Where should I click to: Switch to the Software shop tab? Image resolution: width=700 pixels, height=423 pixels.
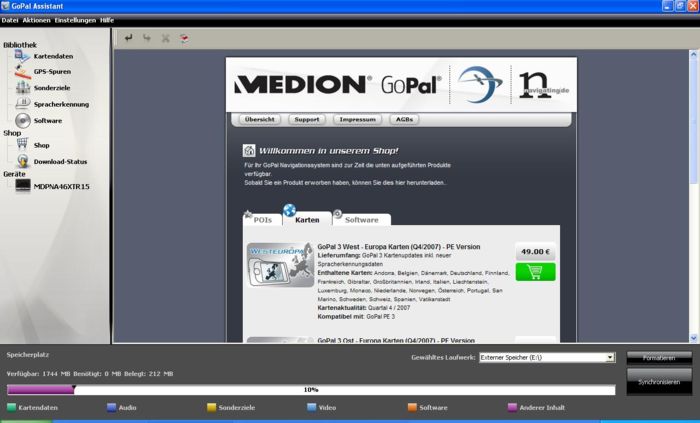362,220
